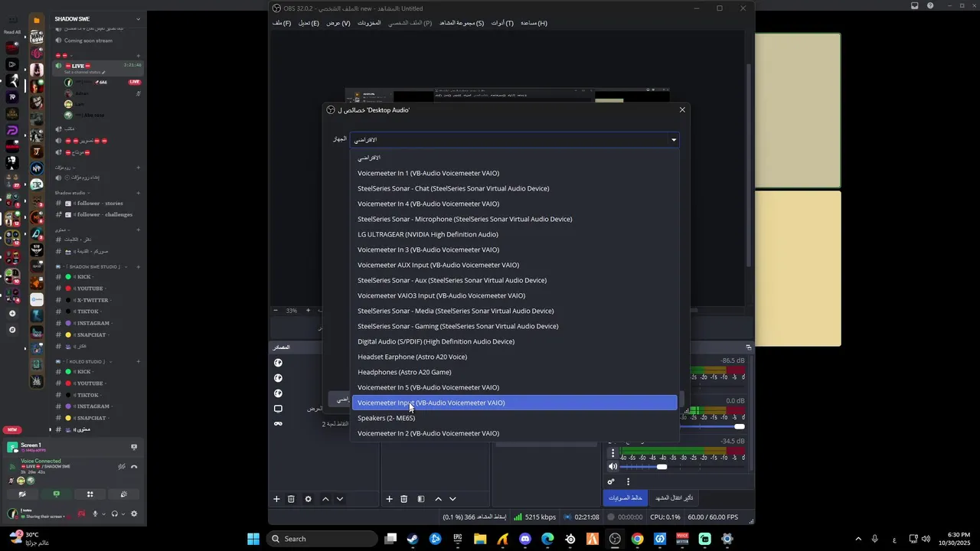
Task: Open OBS مساعدة (H) menu
Action: (x=534, y=23)
